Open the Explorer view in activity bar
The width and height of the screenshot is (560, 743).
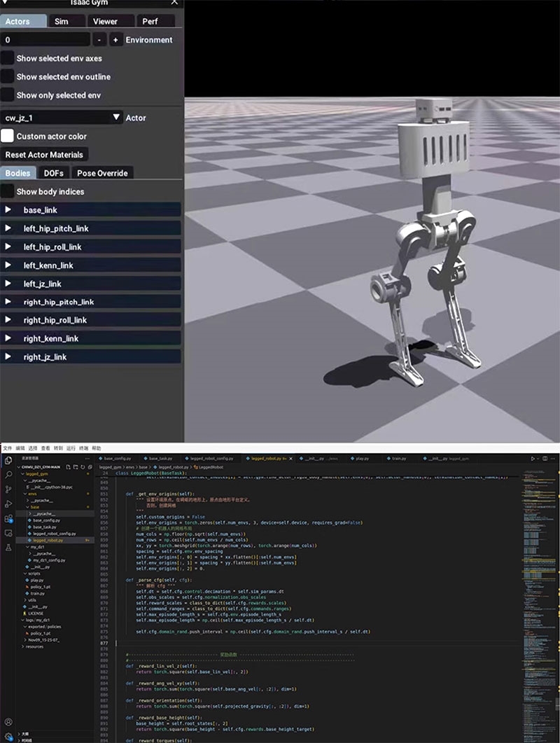point(8,461)
